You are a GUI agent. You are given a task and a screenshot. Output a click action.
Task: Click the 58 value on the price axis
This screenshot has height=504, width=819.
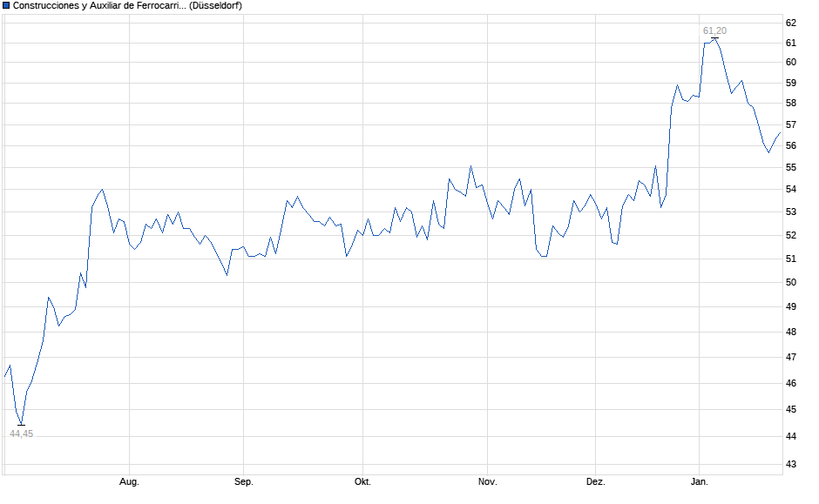(x=790, y=103)
